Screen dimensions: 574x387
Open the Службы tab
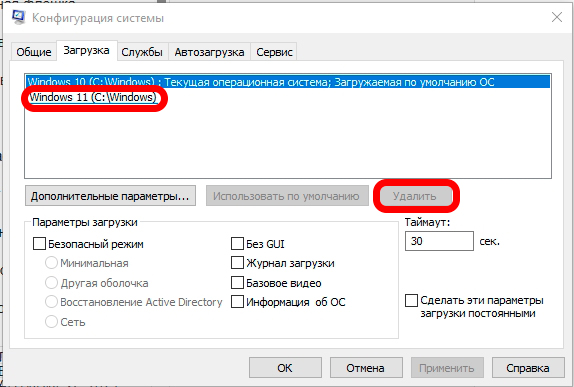point(142,52)
